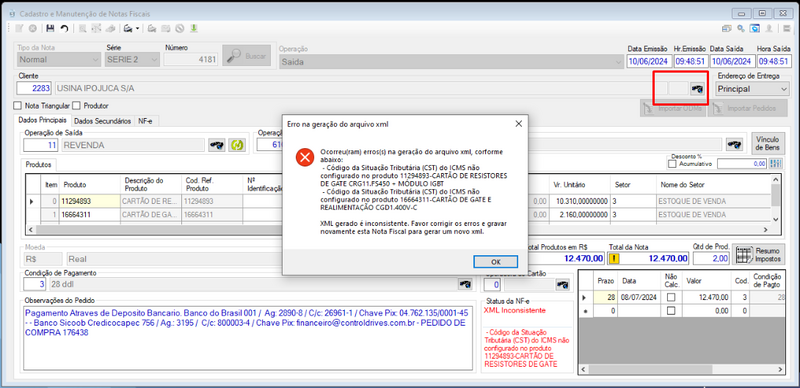The image size is (800, 388).
Task: Click the discount percentage field 0,00
Action: click(742, 164)
